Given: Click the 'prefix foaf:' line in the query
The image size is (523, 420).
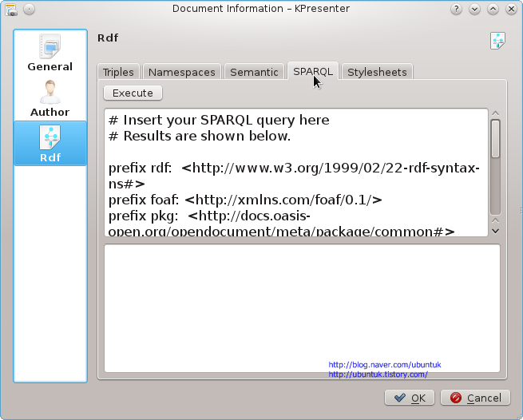Looking at the screenshot, I should click(x=245, y=200).
